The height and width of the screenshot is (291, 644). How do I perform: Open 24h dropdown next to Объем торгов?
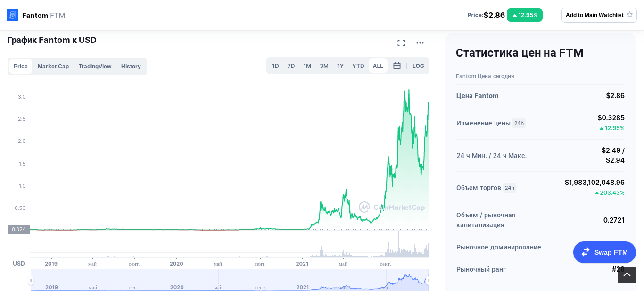coord(510,188)
